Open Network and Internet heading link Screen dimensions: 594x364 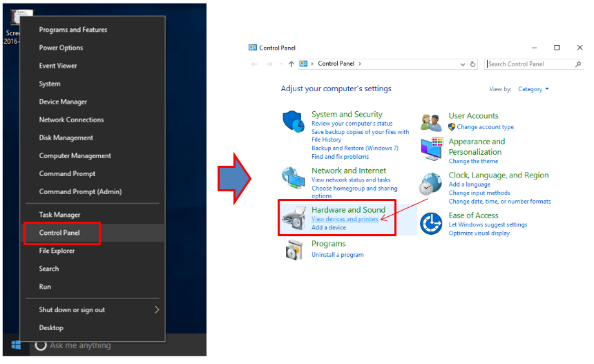tap(349, 171)
